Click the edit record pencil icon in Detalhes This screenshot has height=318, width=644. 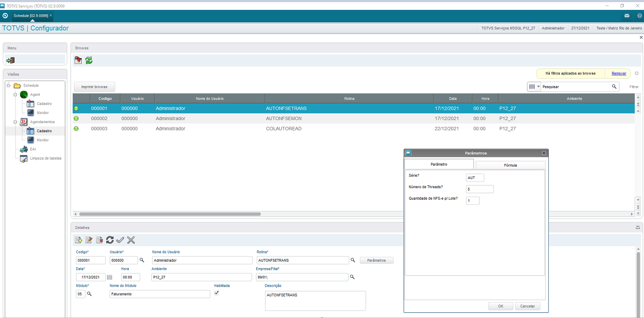coord(89,240)
